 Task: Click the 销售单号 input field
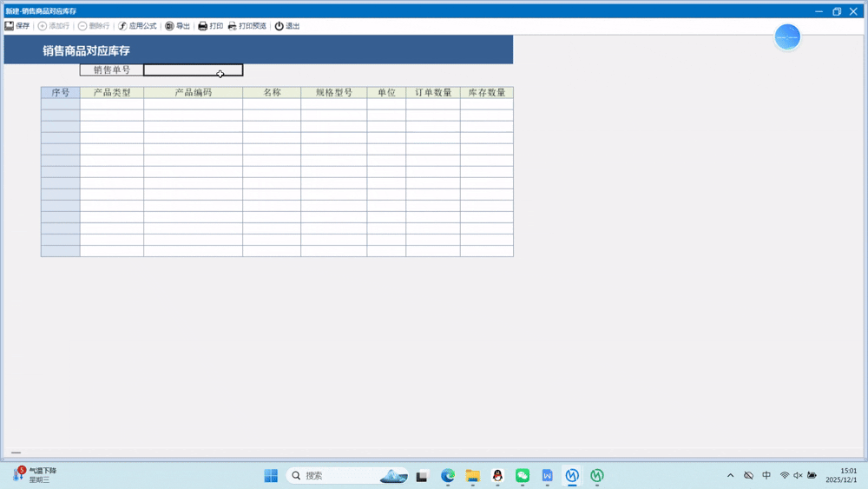click(x=193, y=70)
